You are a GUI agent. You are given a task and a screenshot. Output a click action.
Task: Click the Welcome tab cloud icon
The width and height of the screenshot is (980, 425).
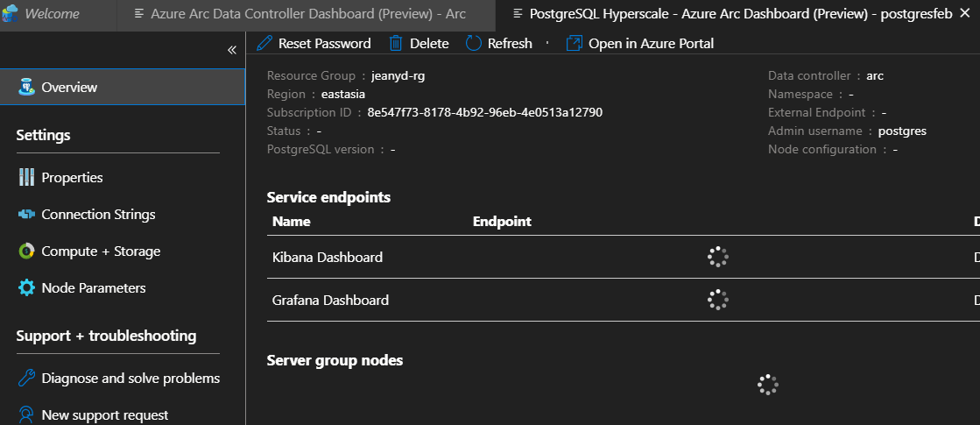[x=10, y=13]
